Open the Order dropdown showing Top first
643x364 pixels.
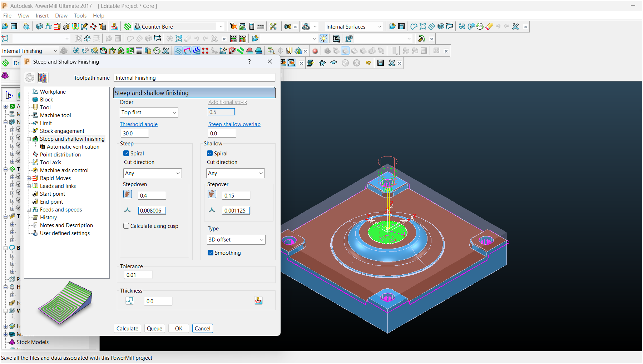click(149, 113)
